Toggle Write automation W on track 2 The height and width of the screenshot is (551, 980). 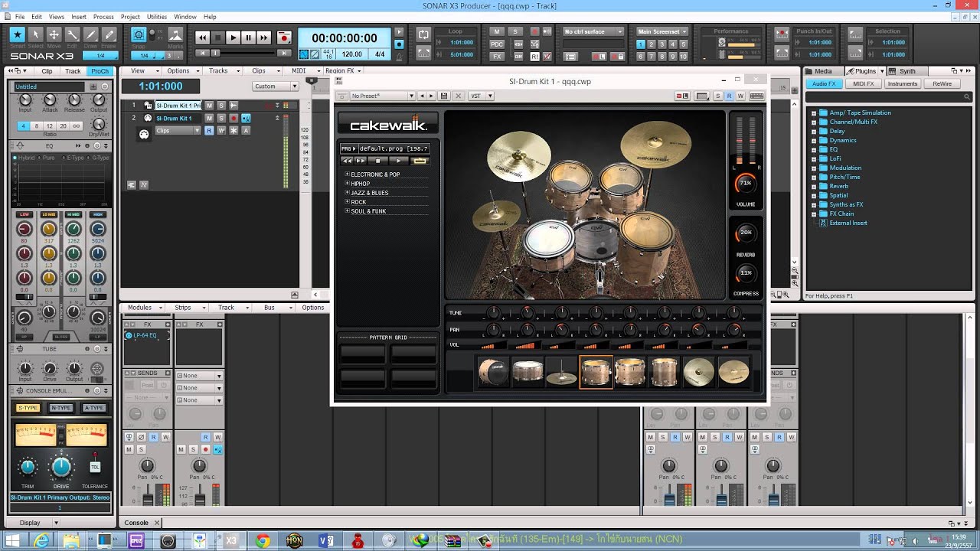(221, 130)
